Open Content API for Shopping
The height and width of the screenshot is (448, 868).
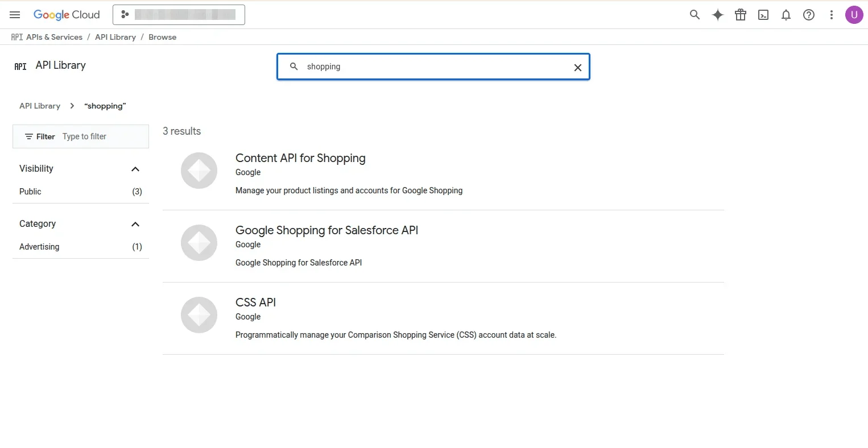click(x=300, y=158)
